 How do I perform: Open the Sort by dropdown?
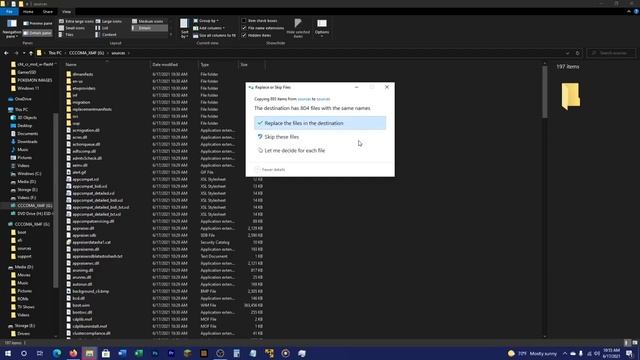tap(184, 29)
